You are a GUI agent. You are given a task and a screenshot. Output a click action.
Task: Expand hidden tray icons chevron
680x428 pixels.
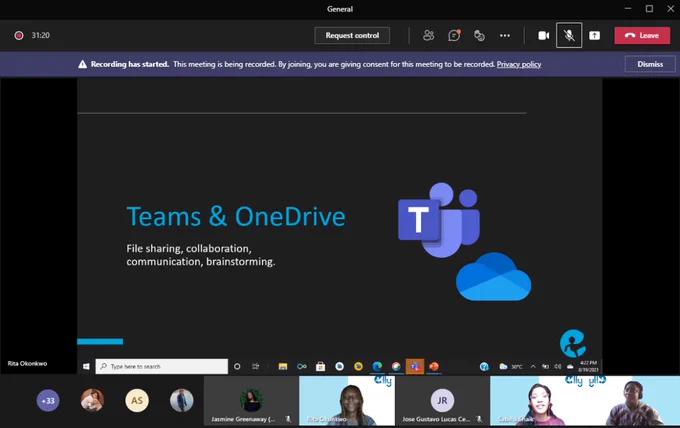pos(533,367)
